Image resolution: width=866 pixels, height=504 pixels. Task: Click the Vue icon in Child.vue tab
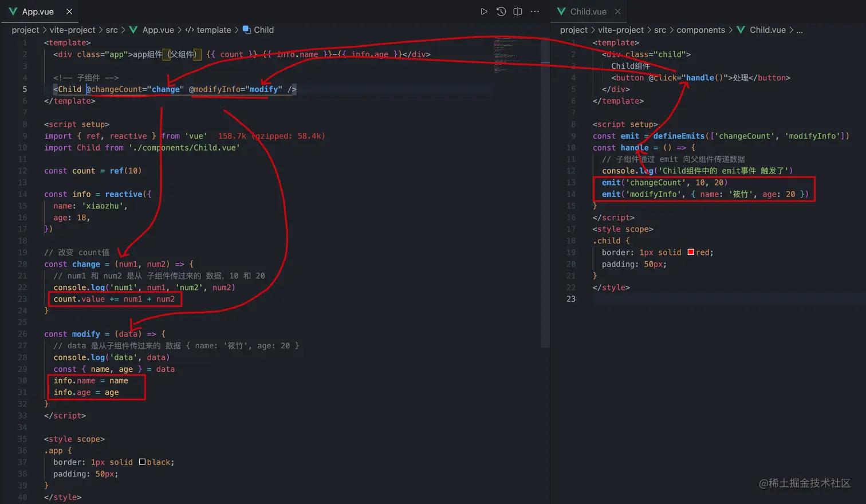click(561, 11)
